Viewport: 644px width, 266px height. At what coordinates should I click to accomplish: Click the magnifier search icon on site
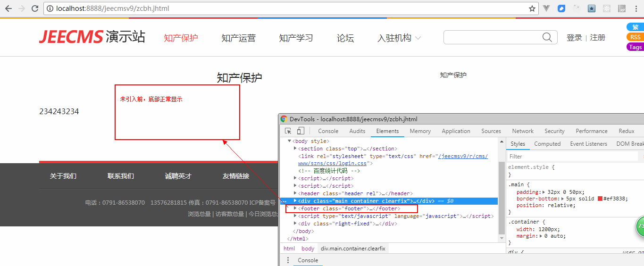click(x=547, y=37)
